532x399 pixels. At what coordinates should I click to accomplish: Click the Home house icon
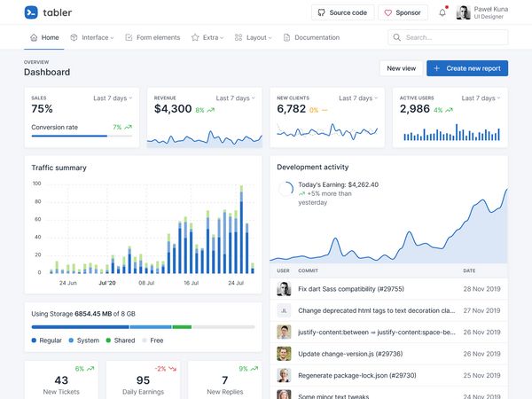click(34, 37)
